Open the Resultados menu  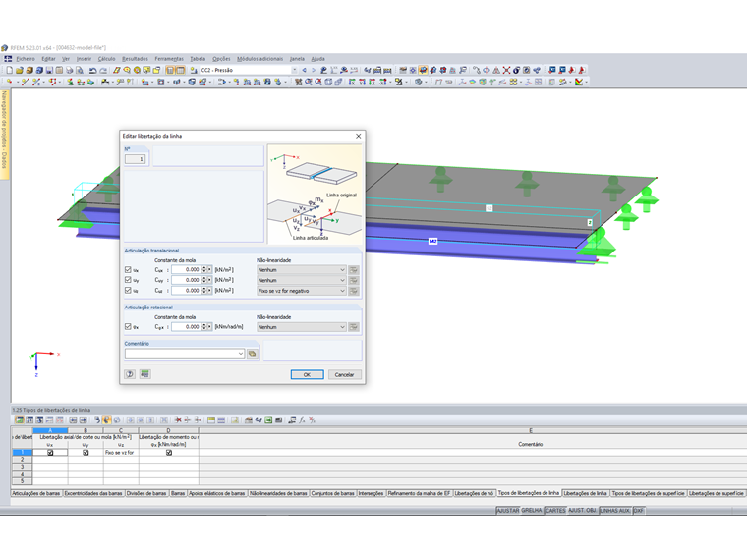[135, 59]
